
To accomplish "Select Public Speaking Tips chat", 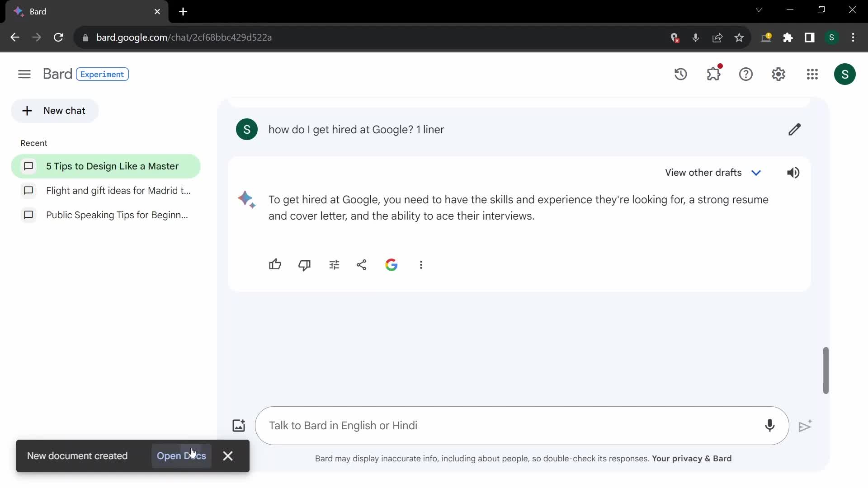I will click(118, 215).
